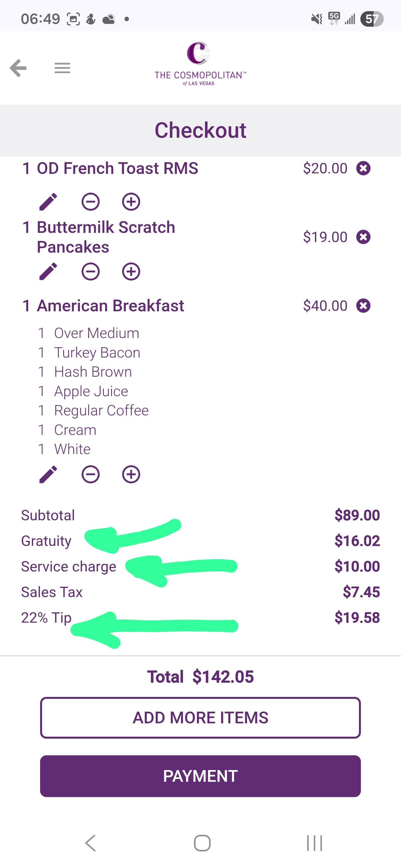This screenshot has width=401, height=868.
Task: Open the hamburger menu
Action: [x=62, y=68]
